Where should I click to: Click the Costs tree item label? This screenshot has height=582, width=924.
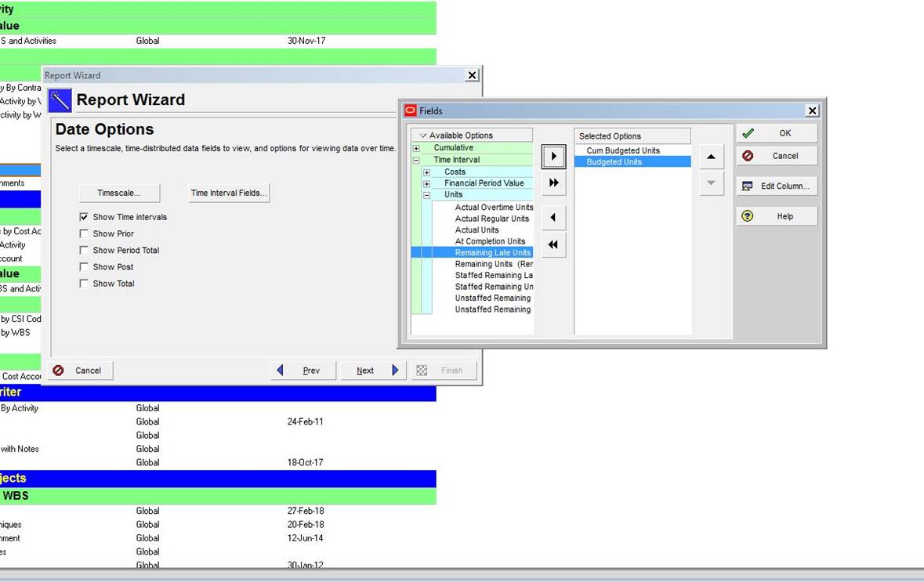[x=455, y=172]
